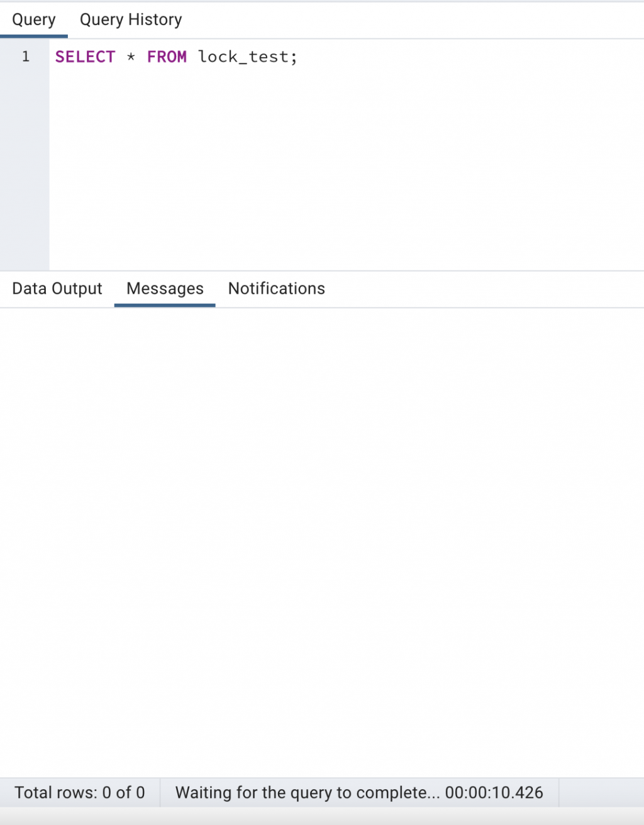Show the Notifications tab
This screenshot has height=825, width=644.
click(x=277, y=289)
